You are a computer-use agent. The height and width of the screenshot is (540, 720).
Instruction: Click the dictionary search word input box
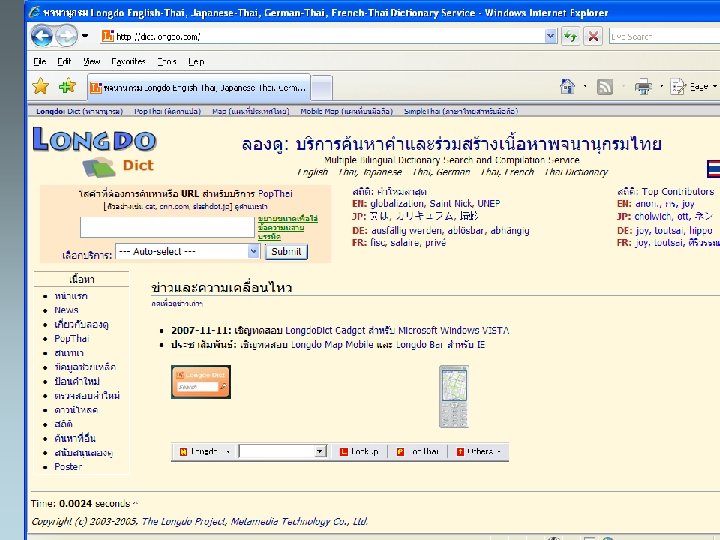click(167, 227)
